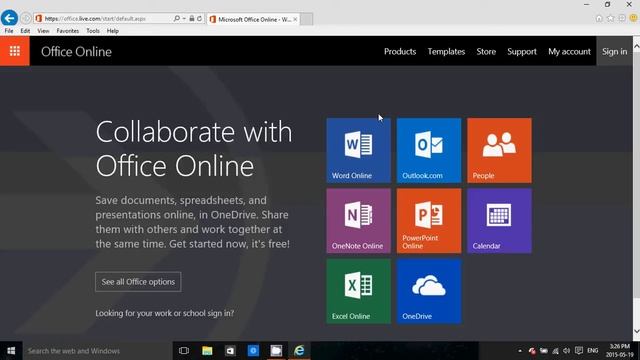640x360 pixels.
Task: Open the address bar autocomplete dropdown arrow
Action: [184, 18]
